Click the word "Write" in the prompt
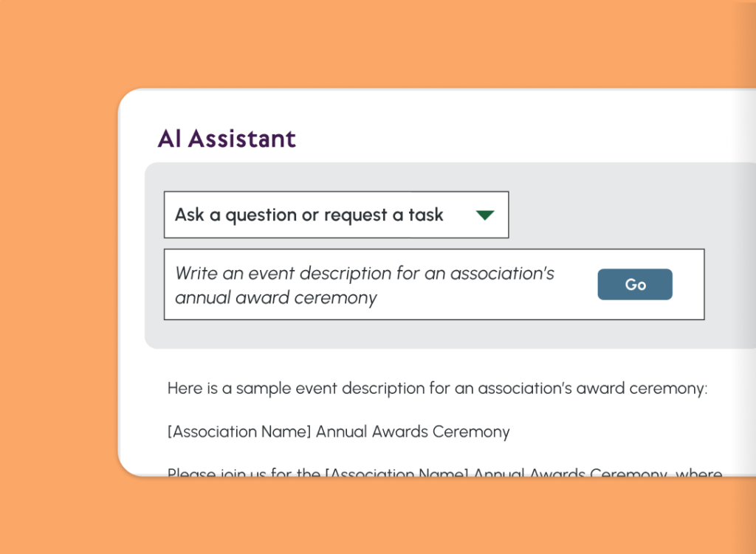 pos(195,274)
